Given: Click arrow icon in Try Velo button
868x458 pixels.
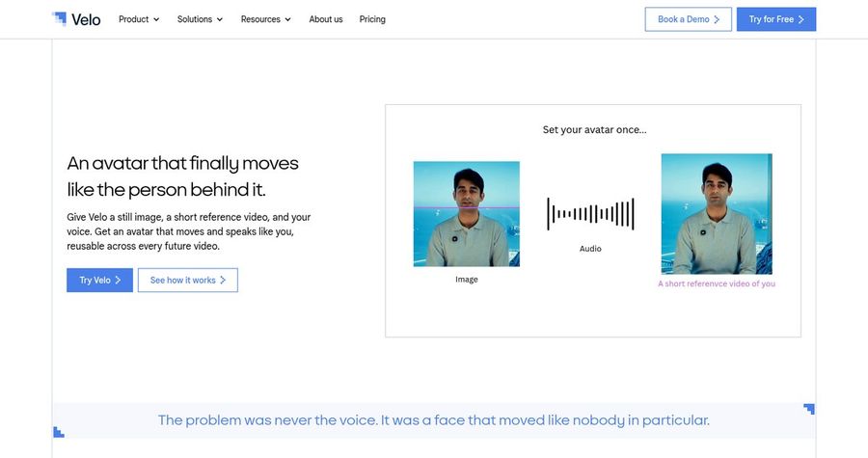Looking at the screenshot, I should coord(118,281).
